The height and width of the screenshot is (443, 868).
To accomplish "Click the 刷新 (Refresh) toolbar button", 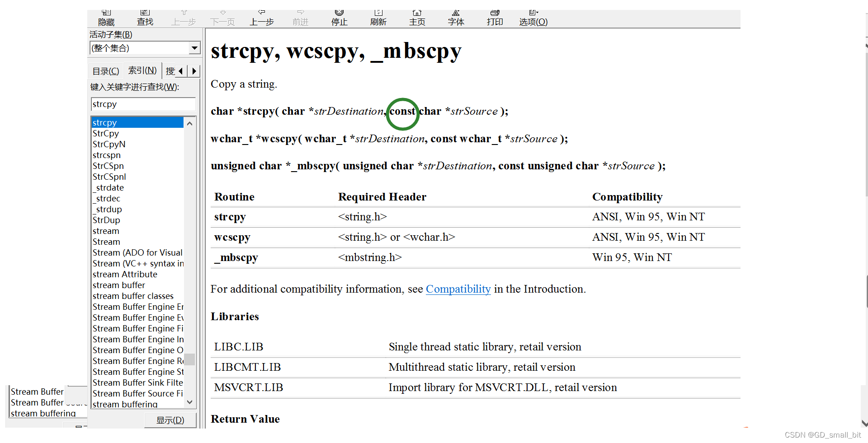I will (x=378, y=18).
